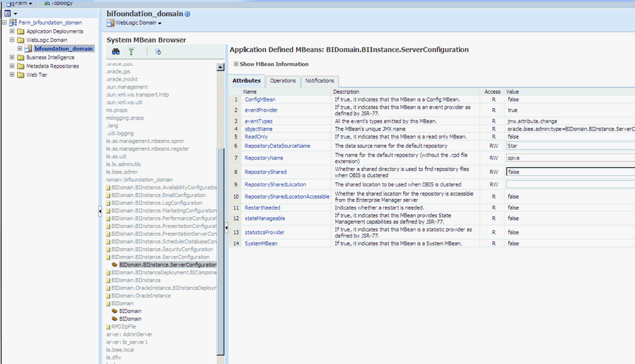Expand the Web Tier node
The width and height of the screenshot is (635, 364).
coord(12,75)
